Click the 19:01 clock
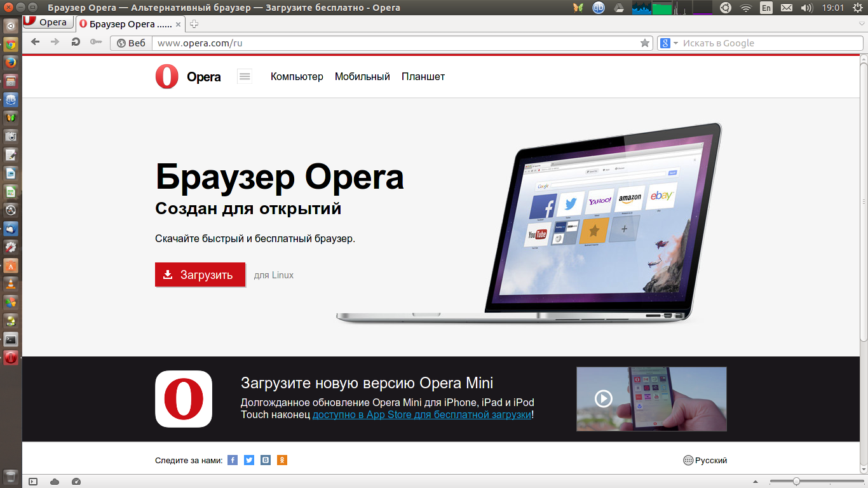This screenshot has width=868, height=488. [x=833, y=8]
